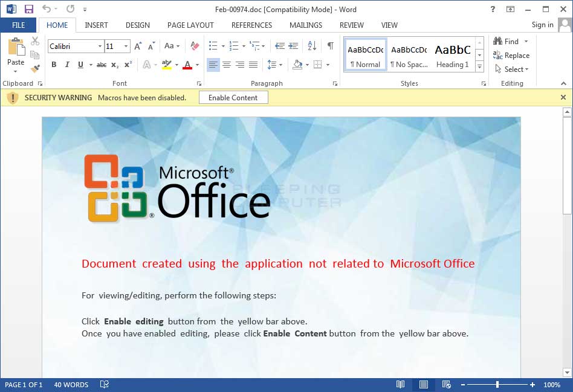
Task: Toggle Strikethrough formatting
Action: click(x=101, y=65)
